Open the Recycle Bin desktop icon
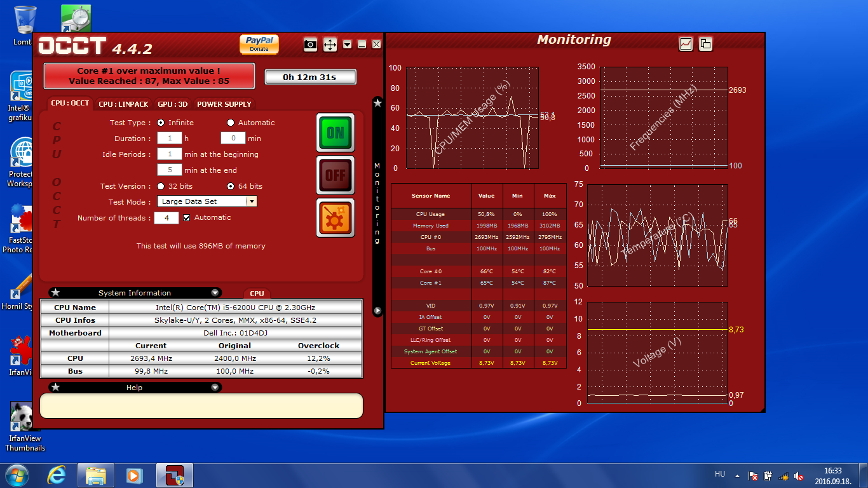 point(25,25)
